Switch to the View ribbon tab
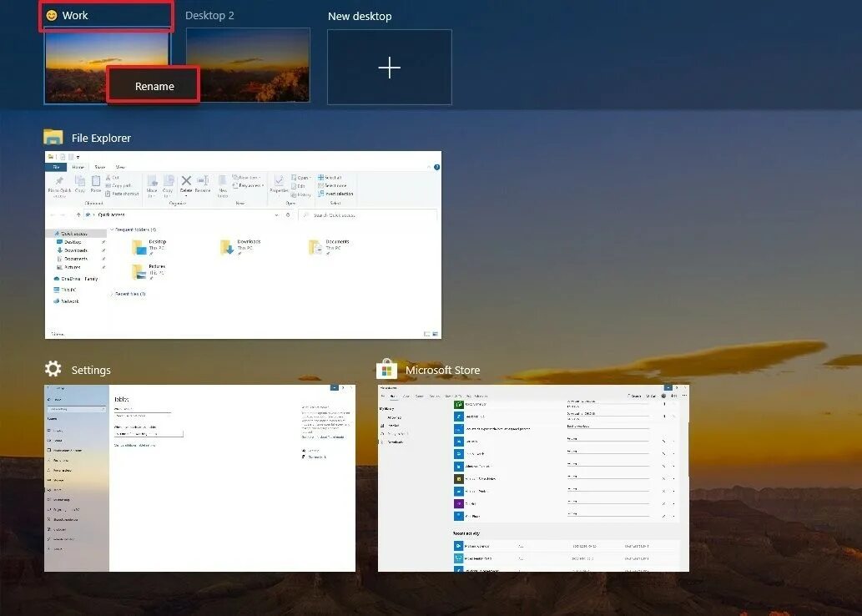Screen dimensions: 862x616 (x=121, y=168)
